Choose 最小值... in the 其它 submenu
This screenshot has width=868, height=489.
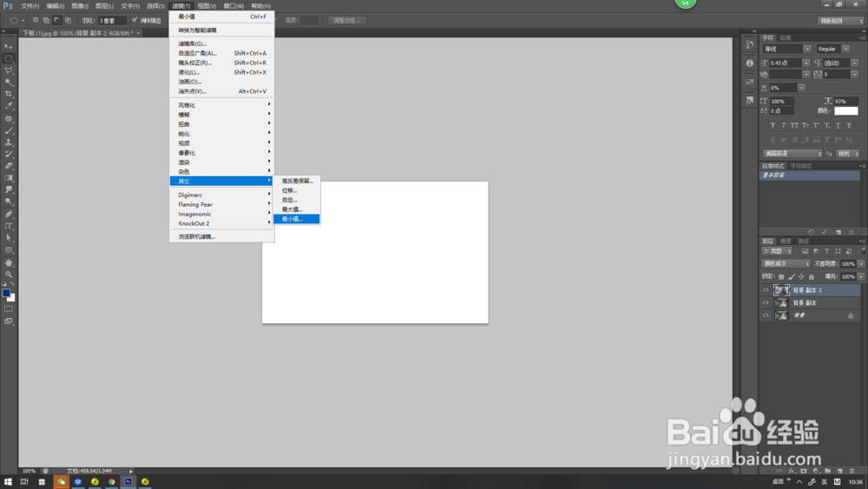(x=297, y=219)
